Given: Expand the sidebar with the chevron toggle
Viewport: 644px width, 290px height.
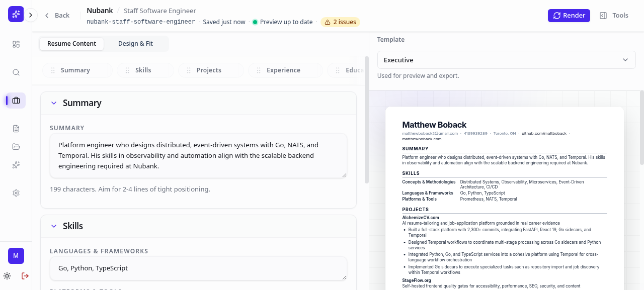Looking at the screenshot, I should tap(31, 15).
